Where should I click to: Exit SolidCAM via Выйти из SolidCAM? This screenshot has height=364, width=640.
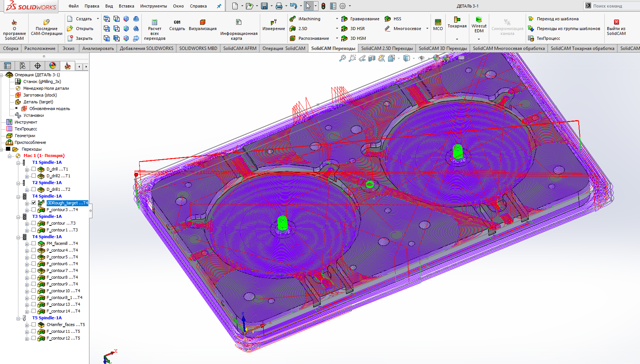(x=616, y=22)
